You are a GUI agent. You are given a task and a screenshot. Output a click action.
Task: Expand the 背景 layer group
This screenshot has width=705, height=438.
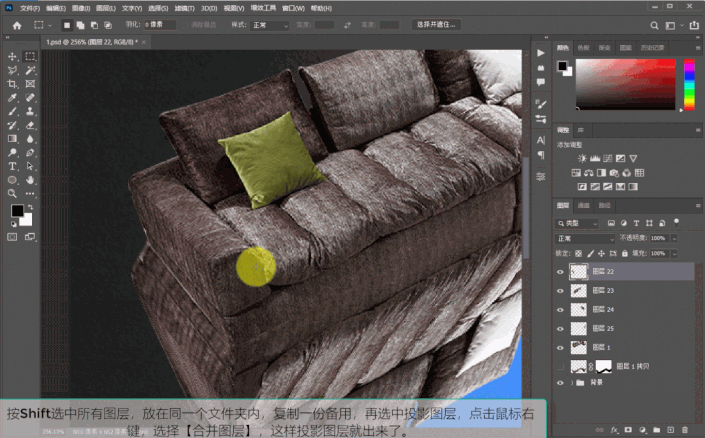pyautogui.click(x=572, y=383)
